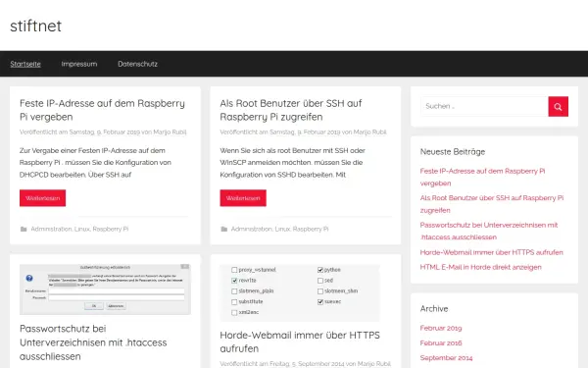
Task: Open article Passwortschutz bei Unterverzeichnissen mit .htaccess
Action: click(93, 342)
